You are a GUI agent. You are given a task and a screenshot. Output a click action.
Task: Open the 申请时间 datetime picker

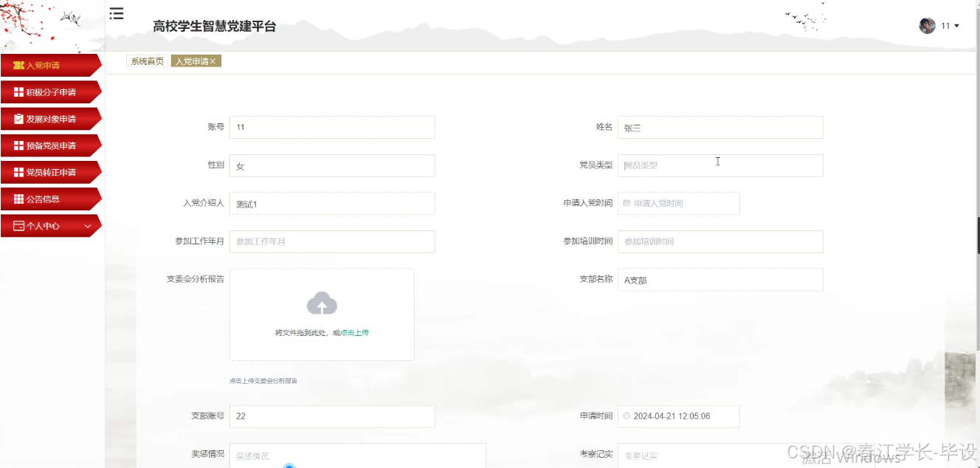click(679, 416)
